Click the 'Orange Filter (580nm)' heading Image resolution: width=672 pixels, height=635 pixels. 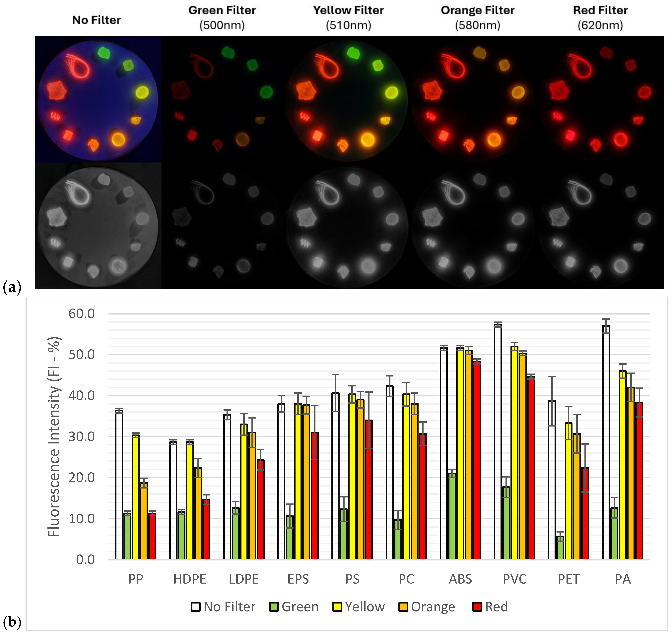478,18
